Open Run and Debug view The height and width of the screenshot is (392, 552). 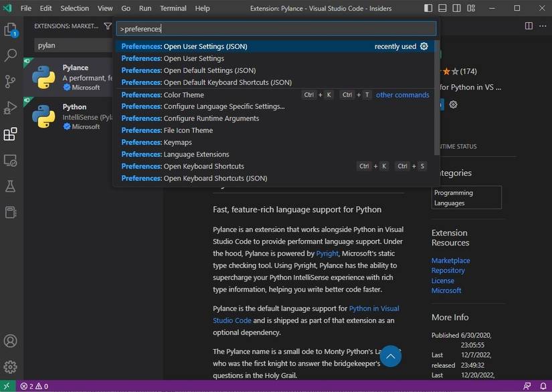pyautogui.click(x=11, y=108)
